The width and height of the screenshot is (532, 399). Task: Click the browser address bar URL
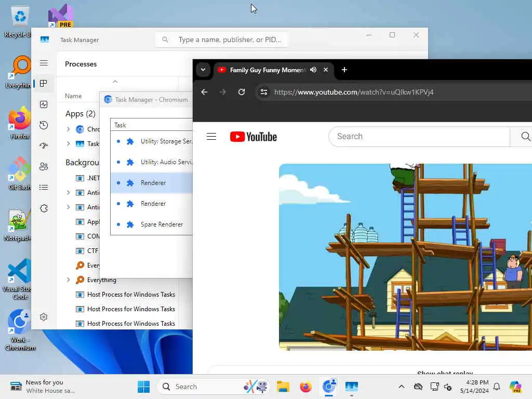point(353,92)
